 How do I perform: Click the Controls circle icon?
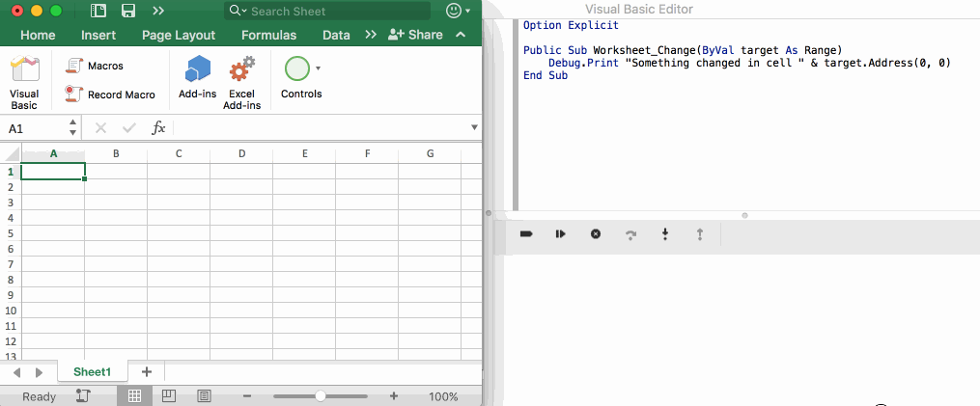point(296,68)
